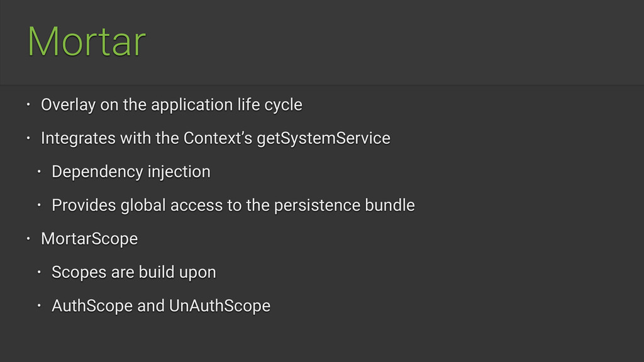Click the bullet dot before 'Provides global access'

[x=39, y=206]
